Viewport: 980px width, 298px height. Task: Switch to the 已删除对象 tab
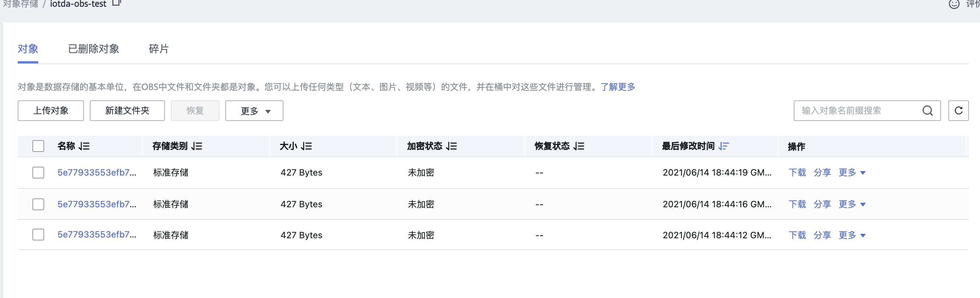point(94,49)
